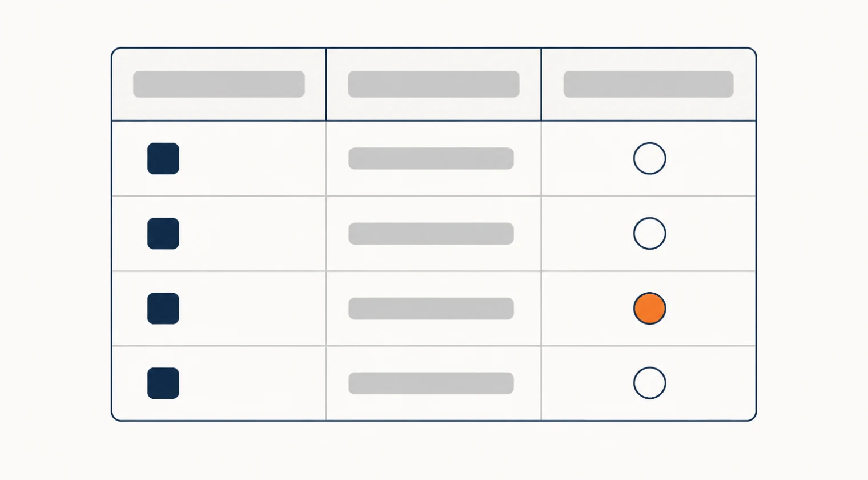Click the first column header placeholder

click(x=219, y=84)
